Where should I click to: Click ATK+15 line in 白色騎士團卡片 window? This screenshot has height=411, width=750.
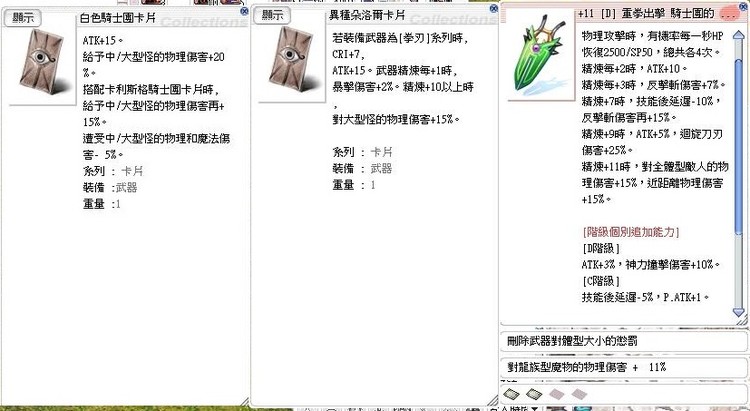[x=102, y=41]
